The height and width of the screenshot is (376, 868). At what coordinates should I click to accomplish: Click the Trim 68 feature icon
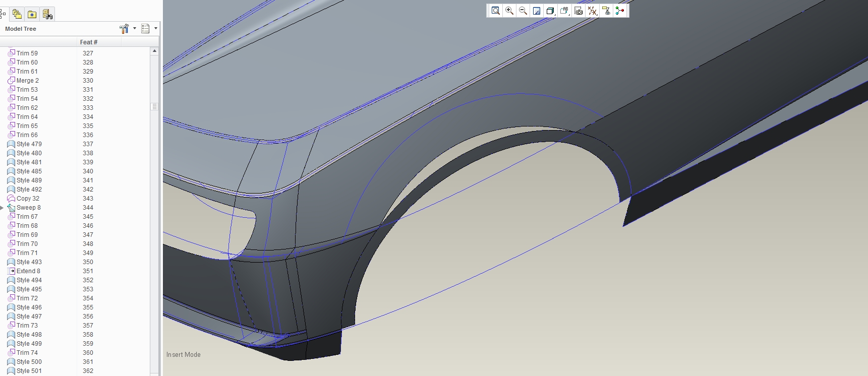11,226
